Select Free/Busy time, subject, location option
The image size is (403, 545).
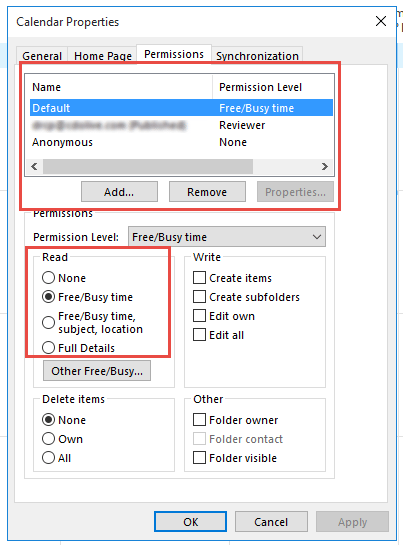pyautogui.click(x=48, y=322)
